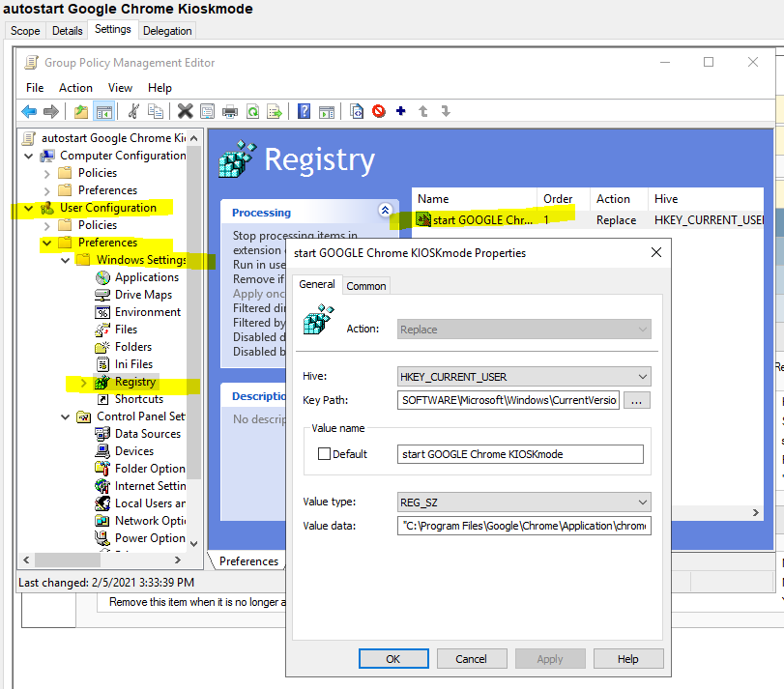The image size is (784, 689).
Task: Select Drive Maps in the tree
Action: pyautogui.click(x=143, y=295)
